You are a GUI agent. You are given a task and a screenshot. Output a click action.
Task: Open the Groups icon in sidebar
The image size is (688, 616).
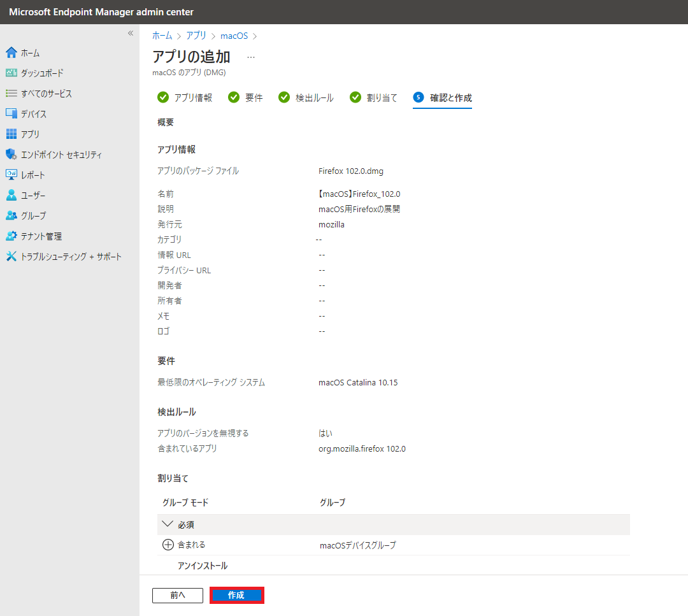click(11, 216)
